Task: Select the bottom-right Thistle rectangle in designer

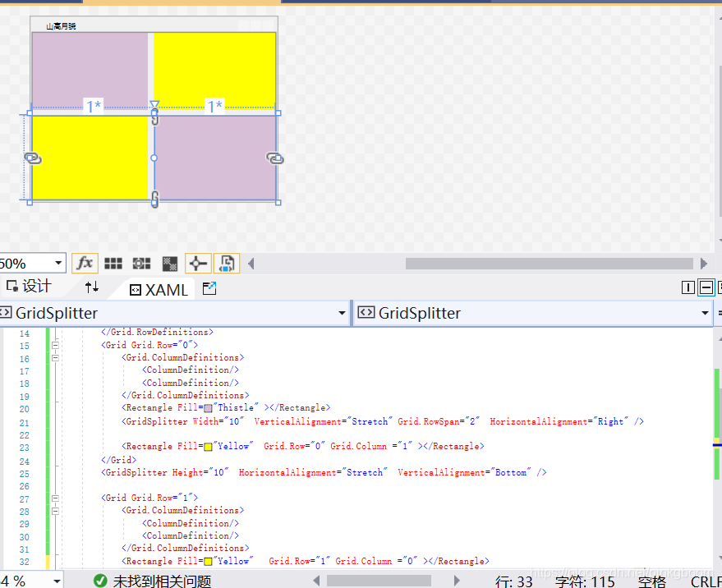Action: tap(214, 158)
